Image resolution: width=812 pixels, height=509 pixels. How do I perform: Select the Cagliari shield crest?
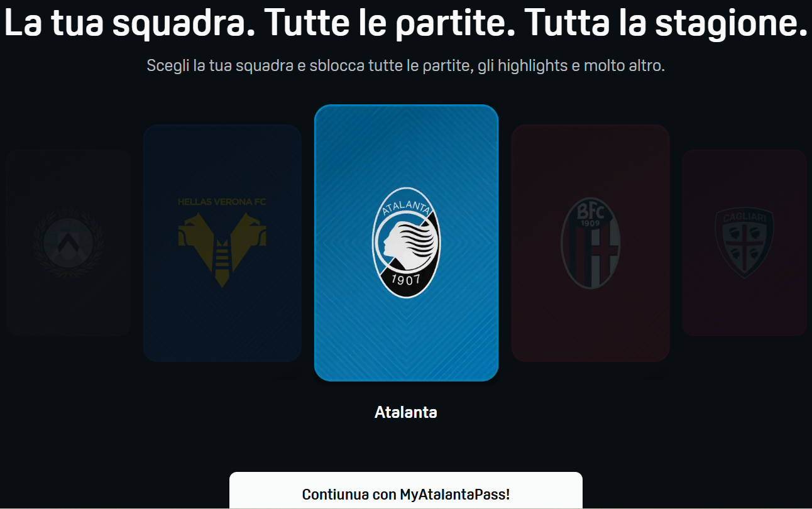point(745,243)
